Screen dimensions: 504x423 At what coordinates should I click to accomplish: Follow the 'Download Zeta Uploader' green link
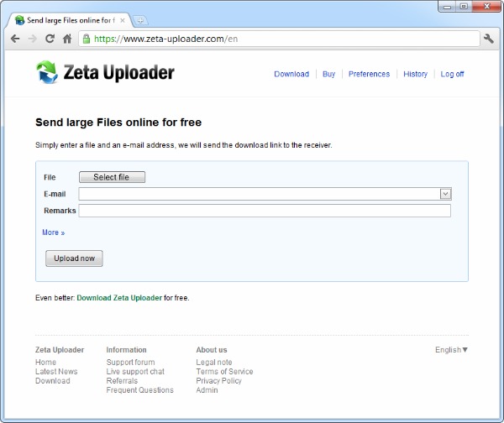119,298
